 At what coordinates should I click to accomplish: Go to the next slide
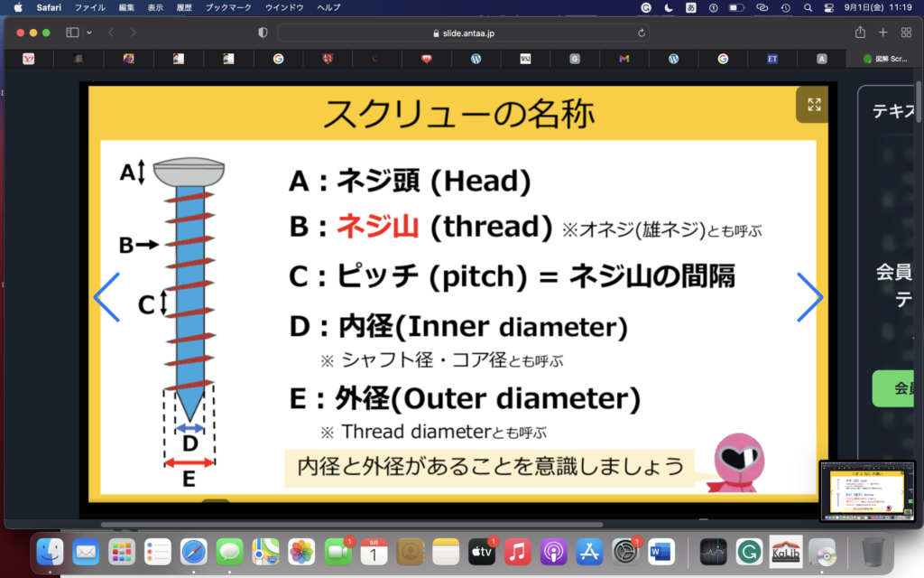808,296
